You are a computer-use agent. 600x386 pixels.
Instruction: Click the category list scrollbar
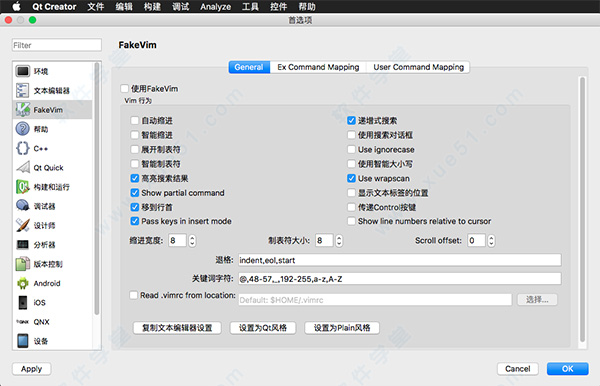pos(97,188)
